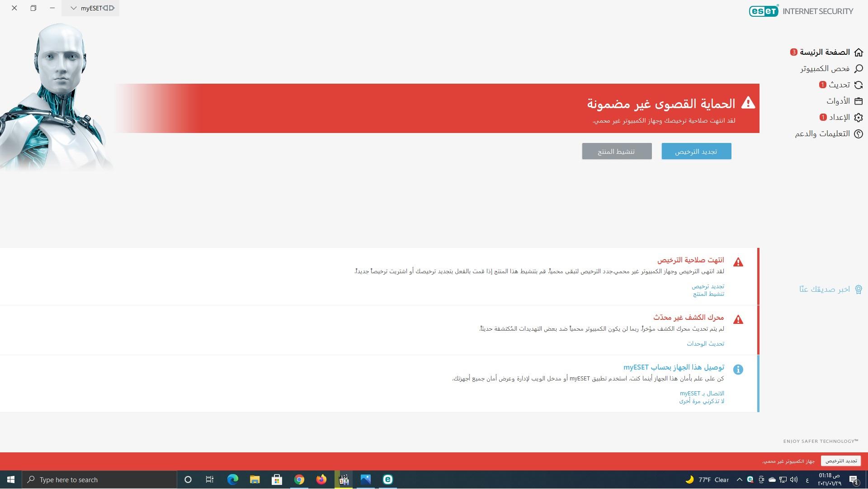Click the award ribbon icon beside اخبر صديقك عنّا
The image size is (868, 489).
859,290
